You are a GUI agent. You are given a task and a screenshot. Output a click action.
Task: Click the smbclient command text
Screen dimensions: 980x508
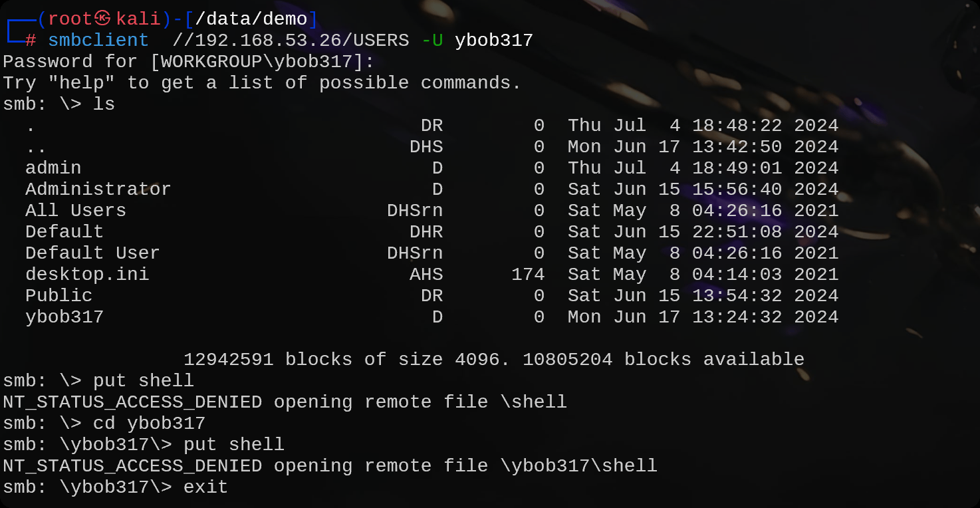click(98, 41)
